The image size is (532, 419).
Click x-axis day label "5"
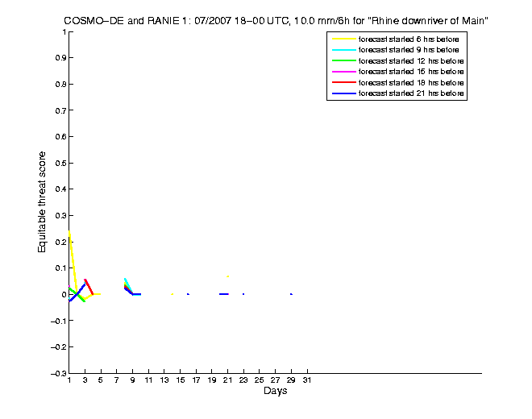tap(101, 380)
